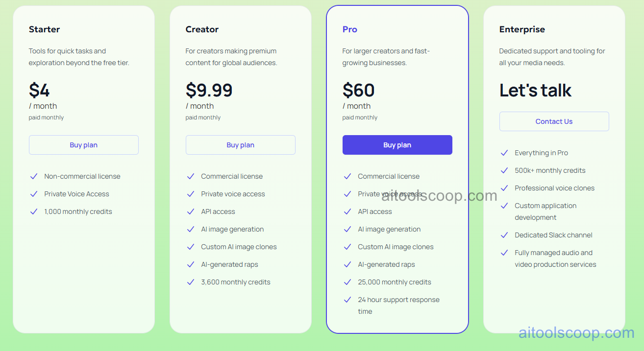Buy the Creator plan
The height and width of the screenshot is (351, 644).
click(x=240, y=145)
